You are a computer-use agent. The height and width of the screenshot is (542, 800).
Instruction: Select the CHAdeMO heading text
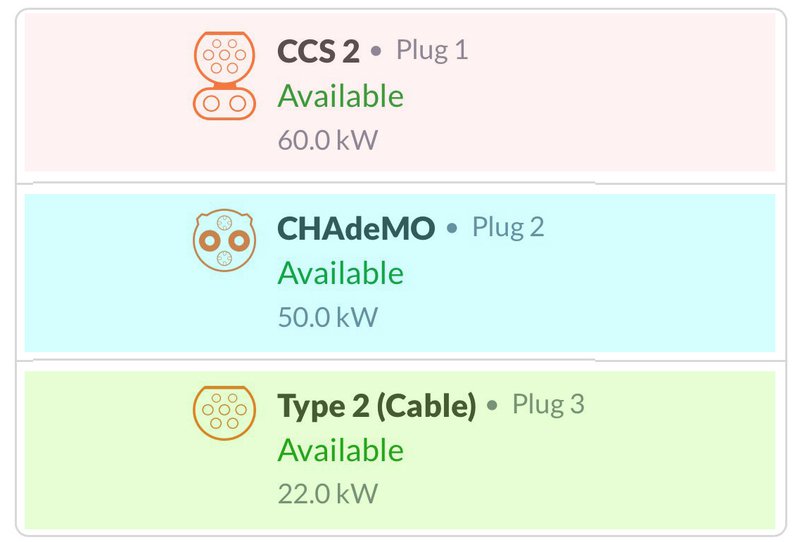point(356,228)
